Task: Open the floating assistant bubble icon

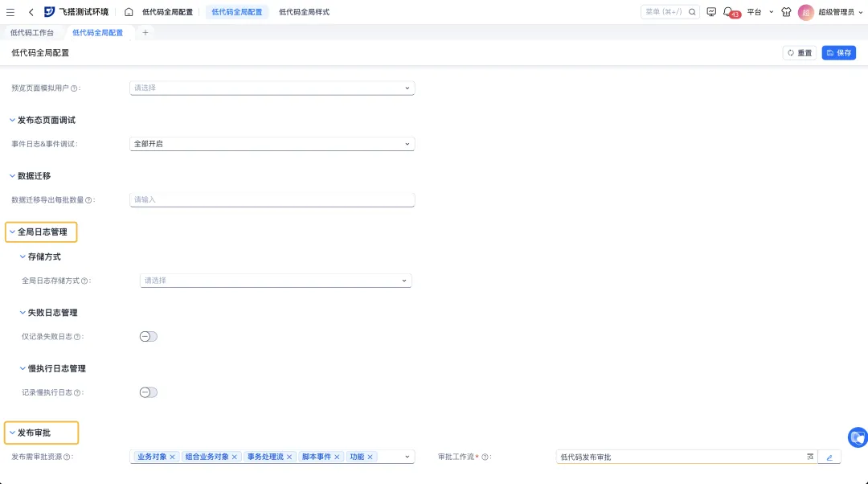Action: click(x=858, y=437)
